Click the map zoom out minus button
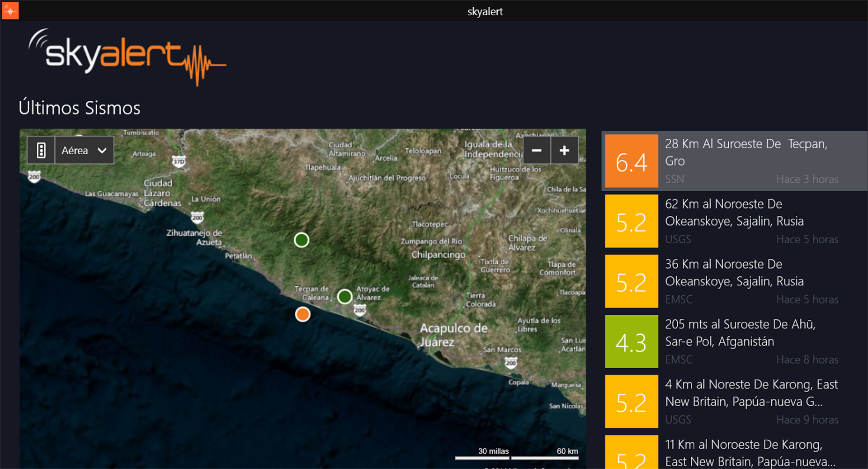Screen dimensions: 868x469 click(537, 151)
